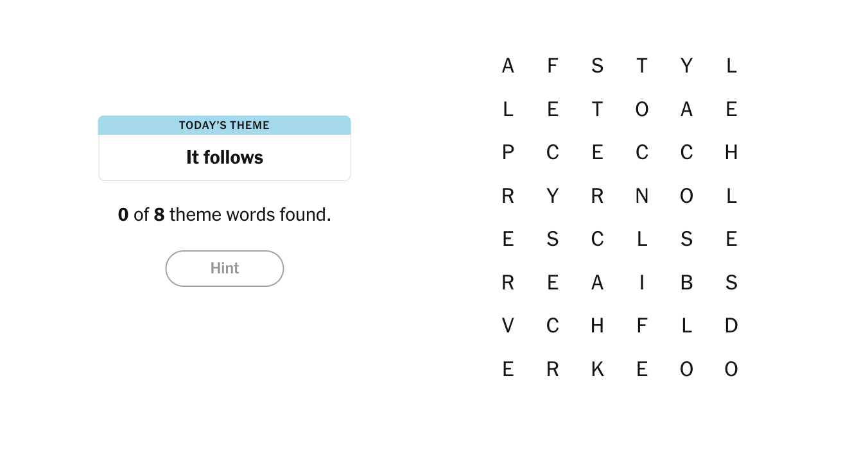Click the letter N in the fourth row
This screenshot has height=455, width=868.
[x=641, y=196]
